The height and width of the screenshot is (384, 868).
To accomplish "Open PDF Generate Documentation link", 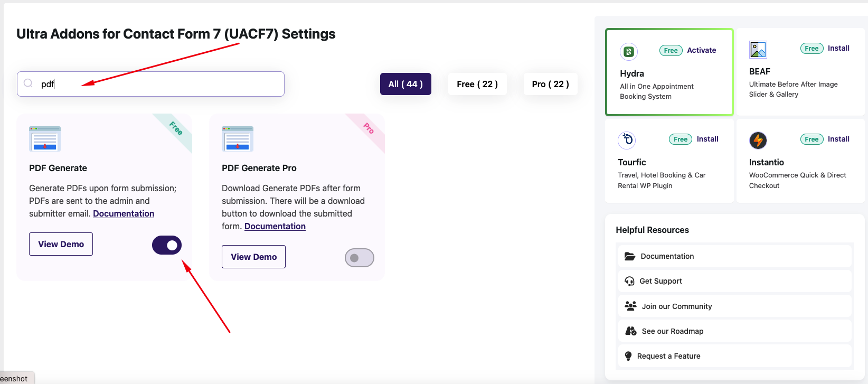I will coord(124,213).
